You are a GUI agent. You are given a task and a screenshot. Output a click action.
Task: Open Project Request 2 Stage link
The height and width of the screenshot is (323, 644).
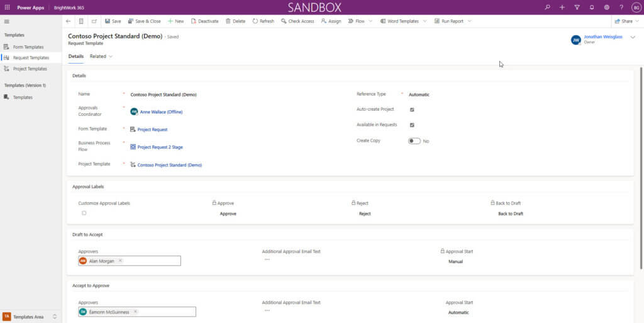pyautogui.click(x=160, y=147)
